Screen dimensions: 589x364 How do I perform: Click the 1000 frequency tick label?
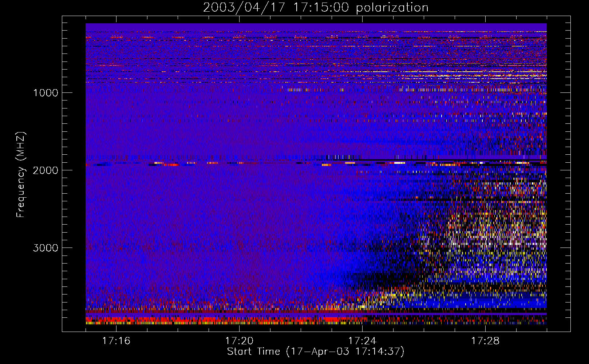click(46, 93)
